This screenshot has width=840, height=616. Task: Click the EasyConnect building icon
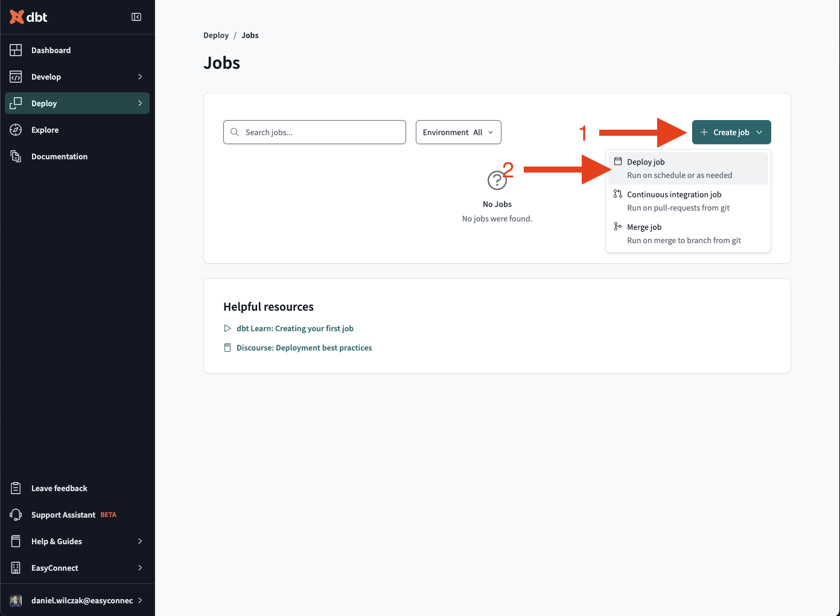point(16,568)
